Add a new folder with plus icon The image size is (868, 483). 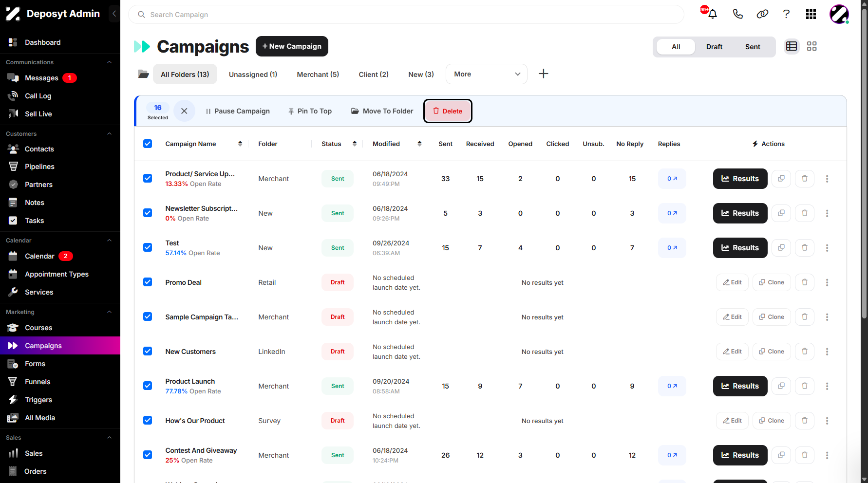pyautogui.click(x=543, y=74)
